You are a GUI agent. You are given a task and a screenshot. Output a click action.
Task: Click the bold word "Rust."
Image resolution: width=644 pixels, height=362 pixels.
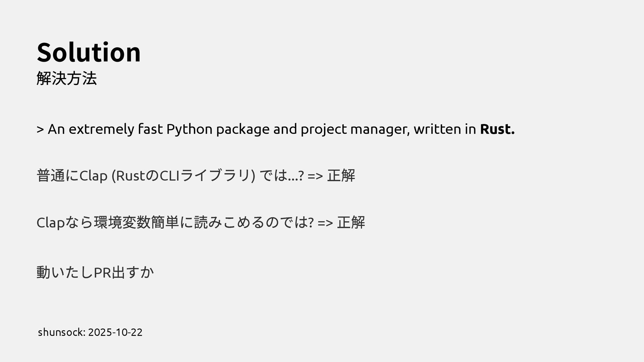tap(497, 129)
